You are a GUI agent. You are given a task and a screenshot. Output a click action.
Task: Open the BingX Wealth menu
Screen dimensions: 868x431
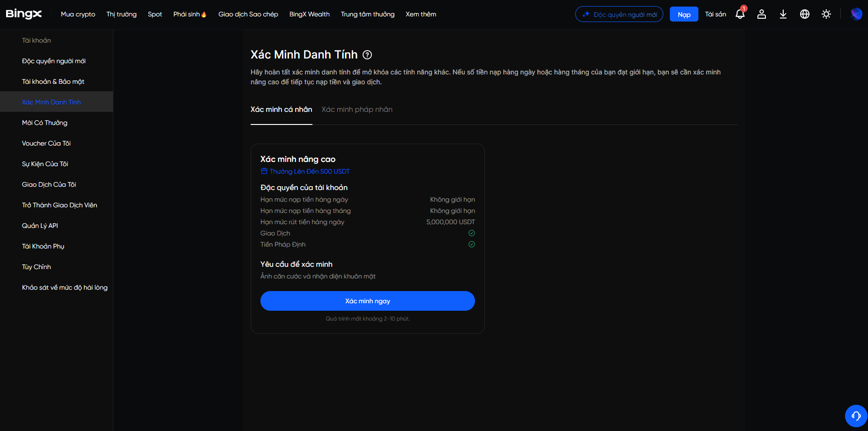(310, 14)
